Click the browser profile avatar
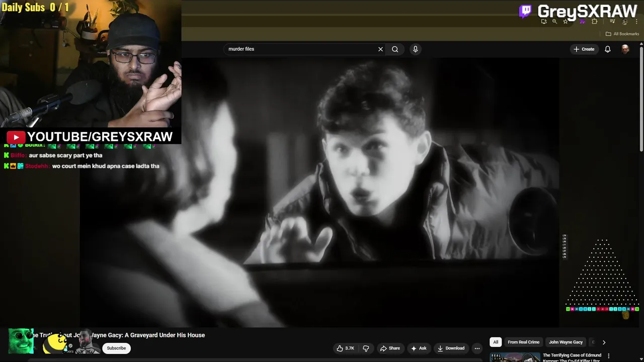This screenshot has width=644, height=362. pyautogui.click(x=624, y=22)
